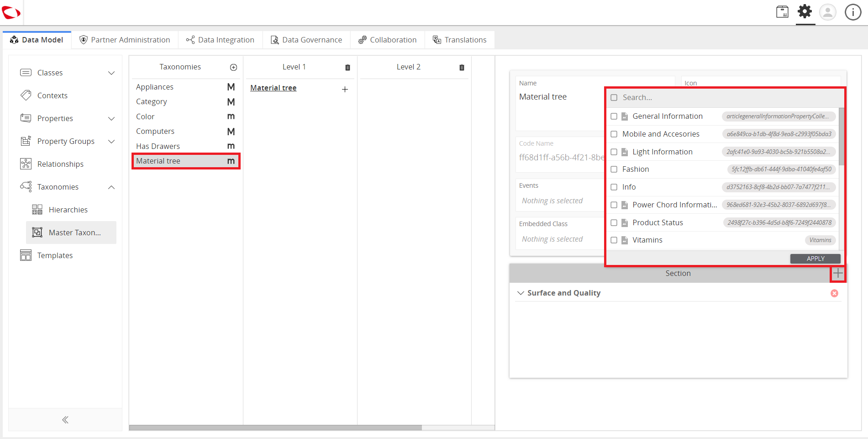Screen dimensions: 868x439
Task: Expand the Classes menu chevron
Action: (111, 73)
